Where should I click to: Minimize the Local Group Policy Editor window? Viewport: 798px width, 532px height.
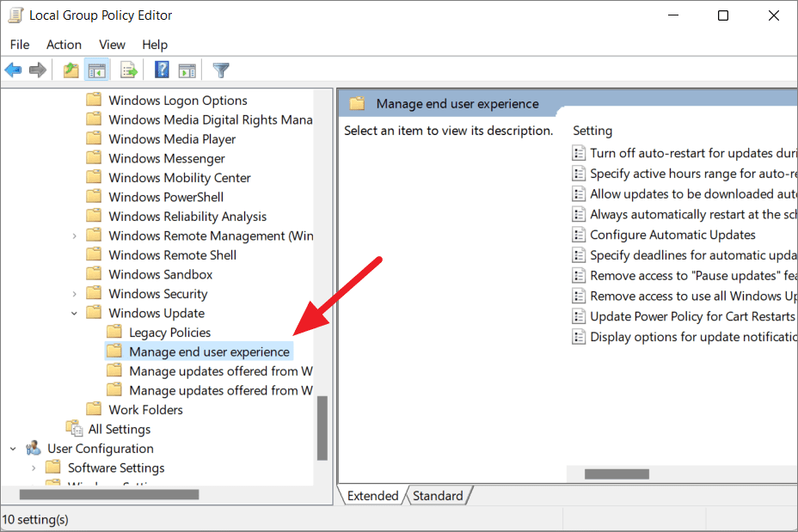[673, 15]
